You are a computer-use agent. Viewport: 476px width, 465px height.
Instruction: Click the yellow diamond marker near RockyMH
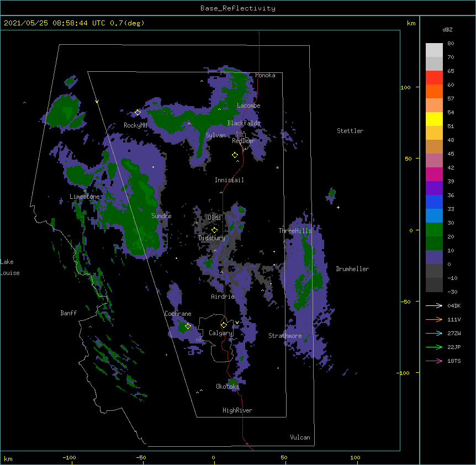click(137, 113)
